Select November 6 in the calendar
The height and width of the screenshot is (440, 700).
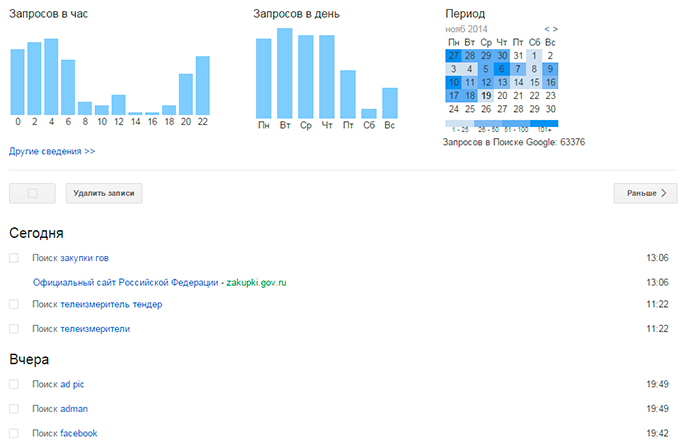pos(502,69)
